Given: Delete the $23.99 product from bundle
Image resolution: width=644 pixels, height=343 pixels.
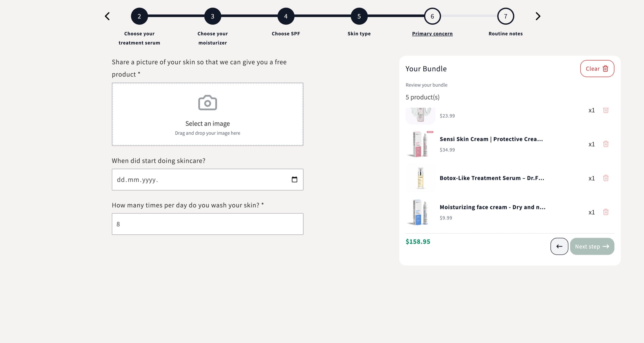Looking at the screenshot, I should point(606,110).
